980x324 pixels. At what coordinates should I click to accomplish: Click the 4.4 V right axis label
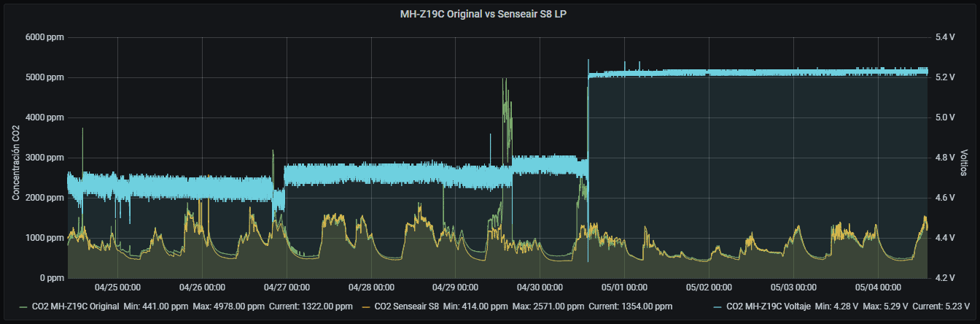pos(944,238)
